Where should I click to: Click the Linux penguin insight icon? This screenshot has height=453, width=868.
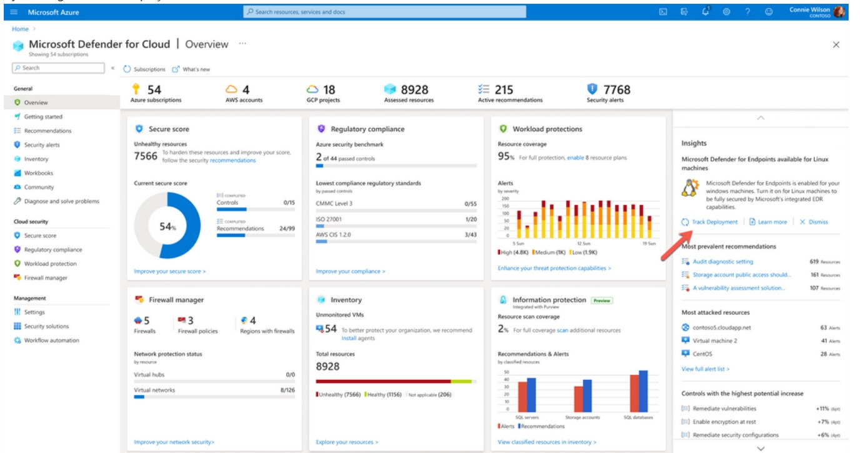point(690,188)
